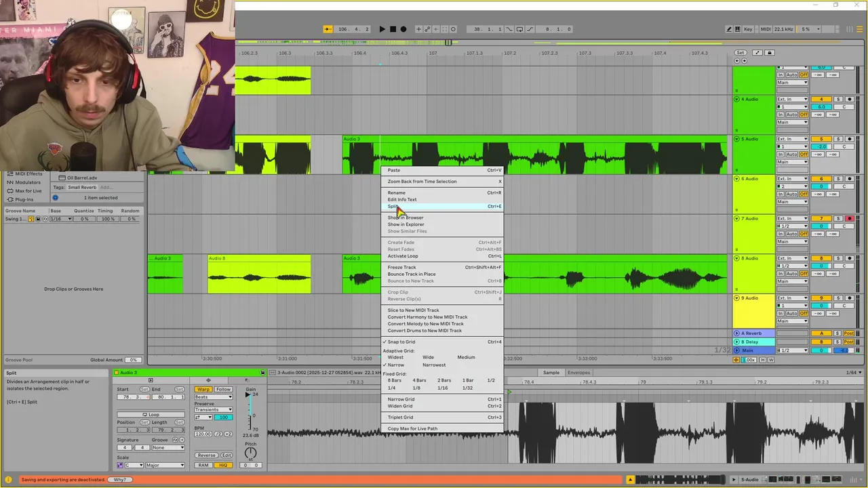Open 5 Audio Ext. In input dropdown
The image size is (868, 488).
(x=792, y=139)
